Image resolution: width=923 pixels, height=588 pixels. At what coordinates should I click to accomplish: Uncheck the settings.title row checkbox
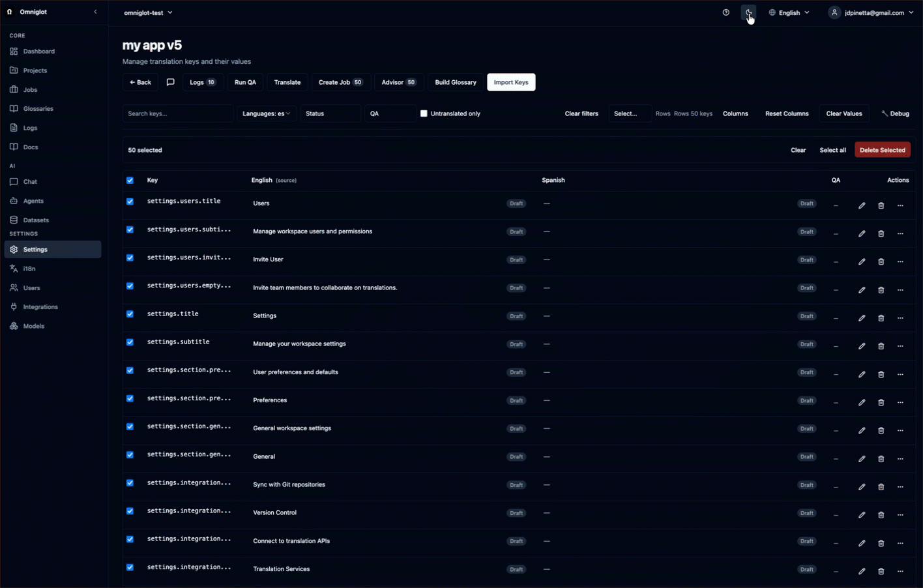pos(130,314)
